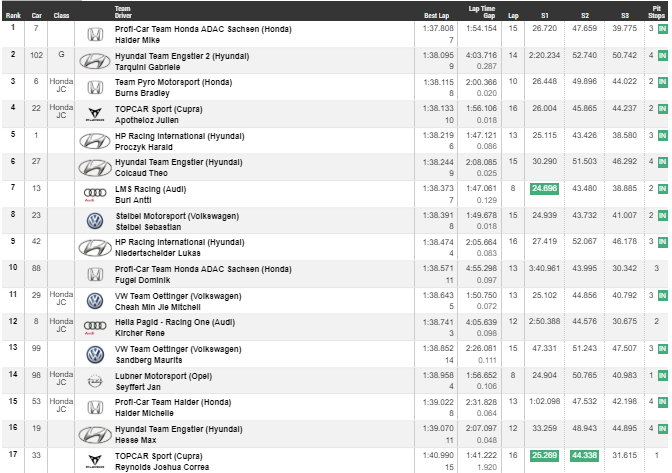Click the Team Driver column header
672x473 pixels.
123,12
